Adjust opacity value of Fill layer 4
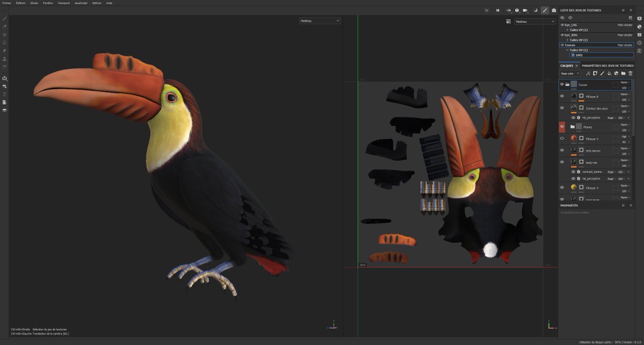This screenshot has height=345, width=644. click(x=625, y=191)
